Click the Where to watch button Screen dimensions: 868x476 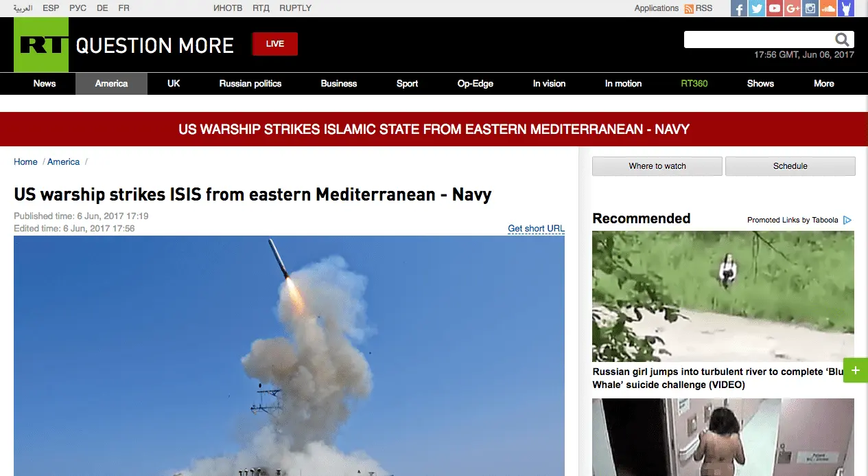pos(657,166)
